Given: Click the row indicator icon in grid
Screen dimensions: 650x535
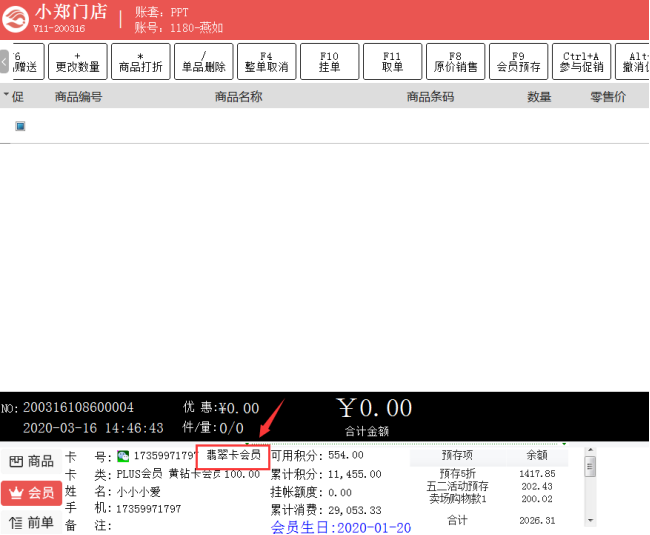Looking at the screenshot, I should click(x=20, y=126).
